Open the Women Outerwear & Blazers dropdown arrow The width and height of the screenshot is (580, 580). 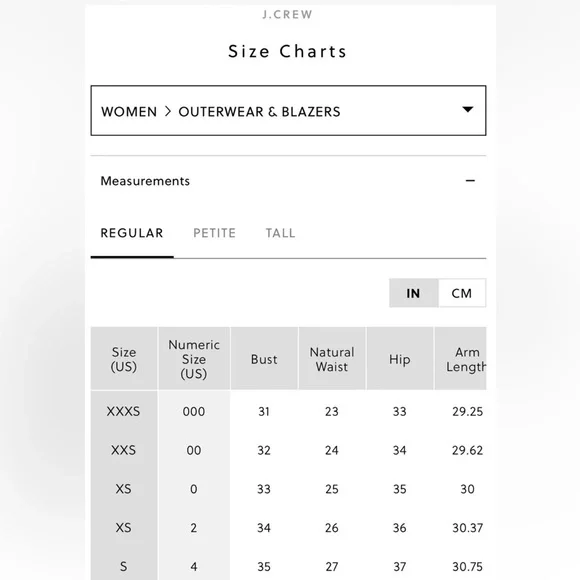[468, 109]
